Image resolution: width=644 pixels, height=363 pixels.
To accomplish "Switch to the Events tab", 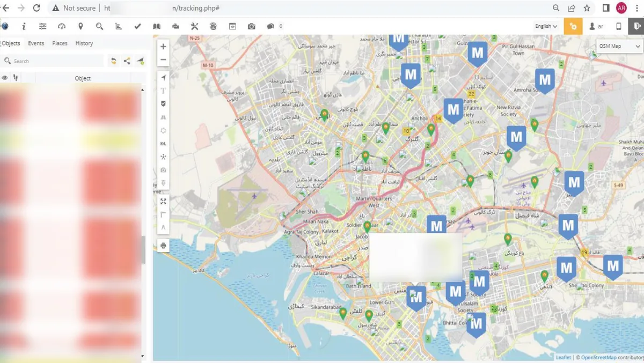I will (36, 43).
